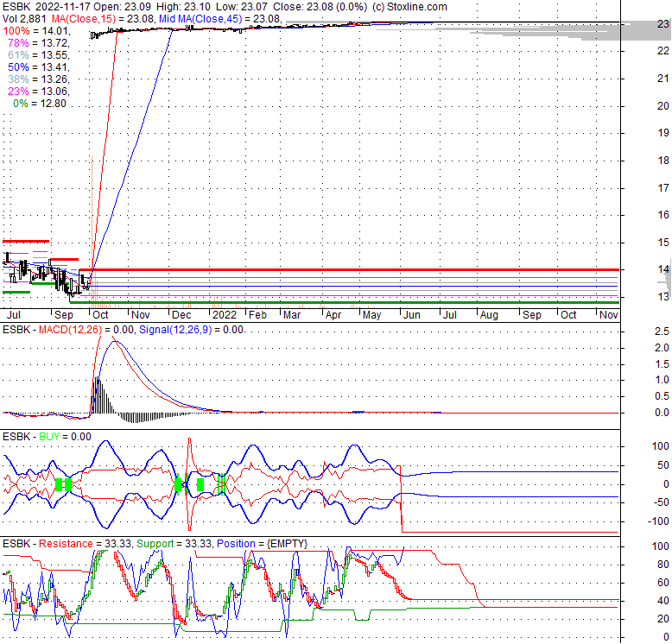Click the 38% = 13.26 Fibonacci level
Viewport: 672px width, 644px height.
pyautogui.click(x=39, y=79)
